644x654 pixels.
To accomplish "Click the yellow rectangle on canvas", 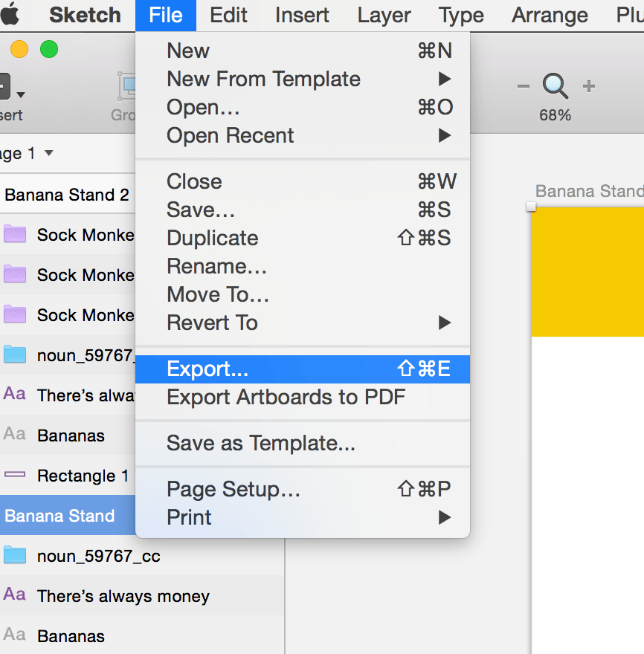I will coord(587,271).
